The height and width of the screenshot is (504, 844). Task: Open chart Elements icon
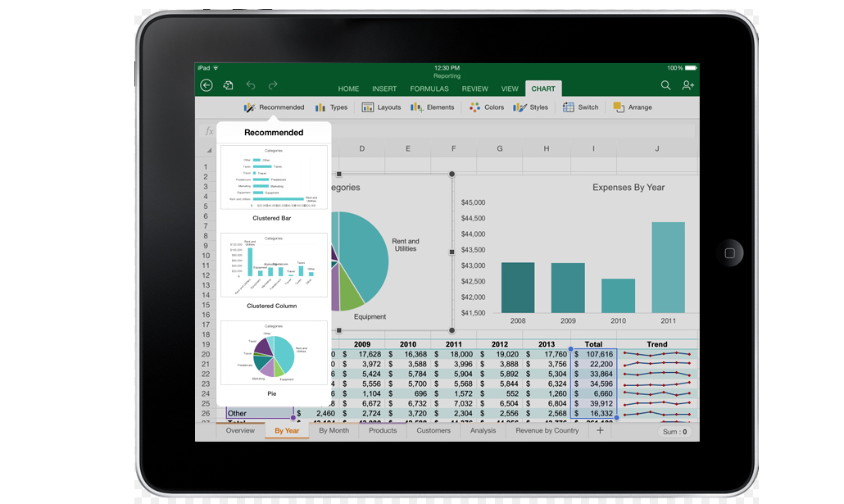coord(416,107)
